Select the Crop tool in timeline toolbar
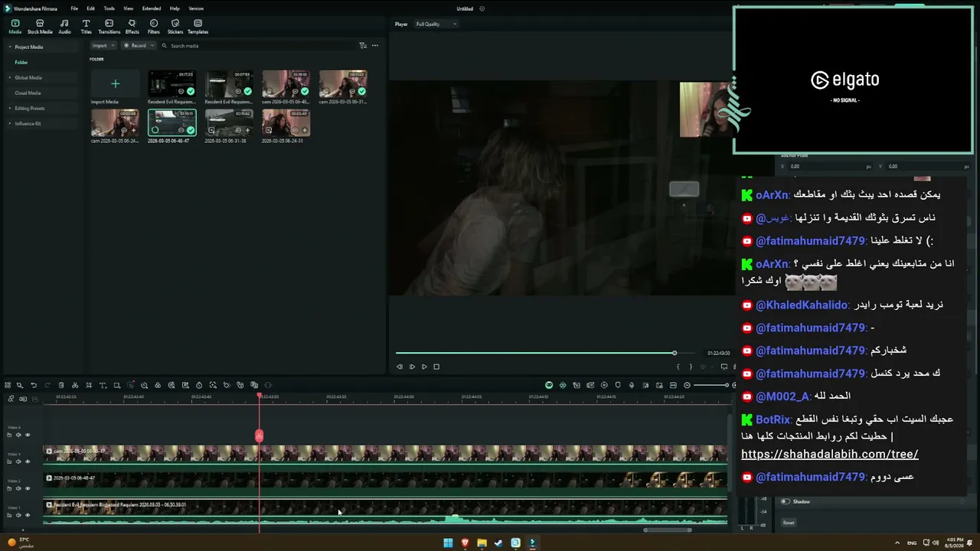980x551 pixels. [x=89, y=385]
